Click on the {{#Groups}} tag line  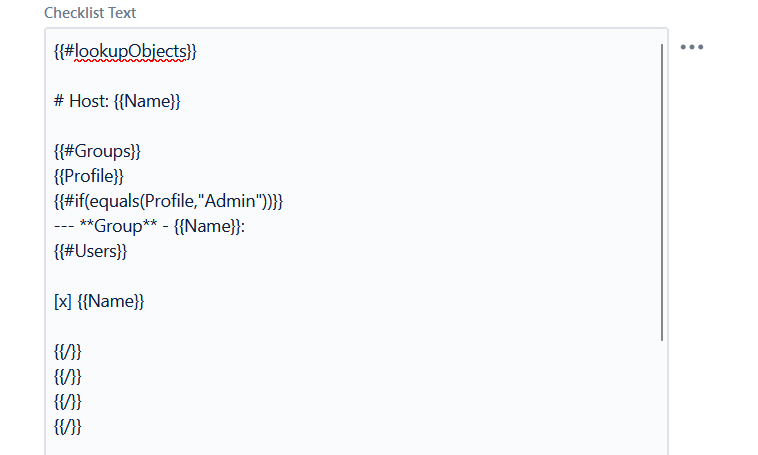97,151
